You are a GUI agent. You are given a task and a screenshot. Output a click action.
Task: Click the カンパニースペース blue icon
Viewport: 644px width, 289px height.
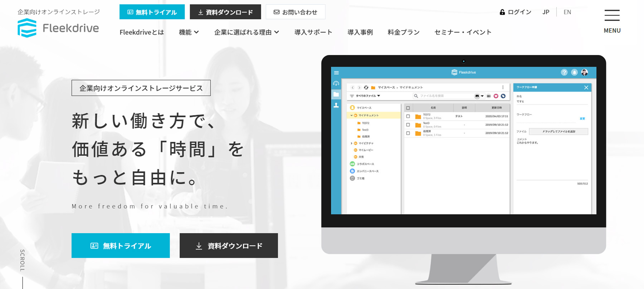tap(352, 171)
